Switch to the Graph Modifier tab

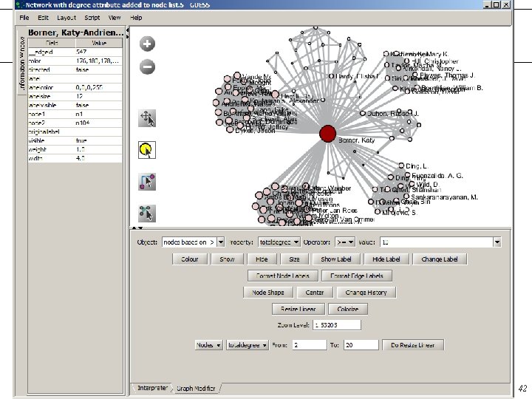click(196, 388)
